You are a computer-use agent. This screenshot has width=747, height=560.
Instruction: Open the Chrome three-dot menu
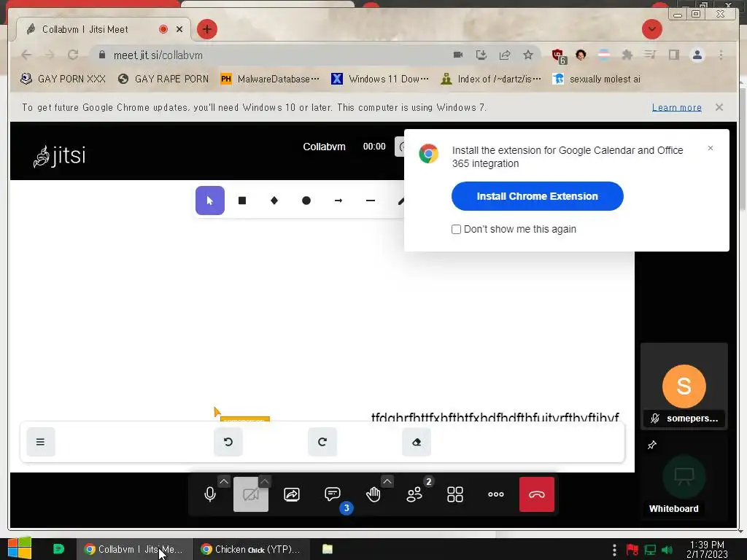tap(721, 55)
